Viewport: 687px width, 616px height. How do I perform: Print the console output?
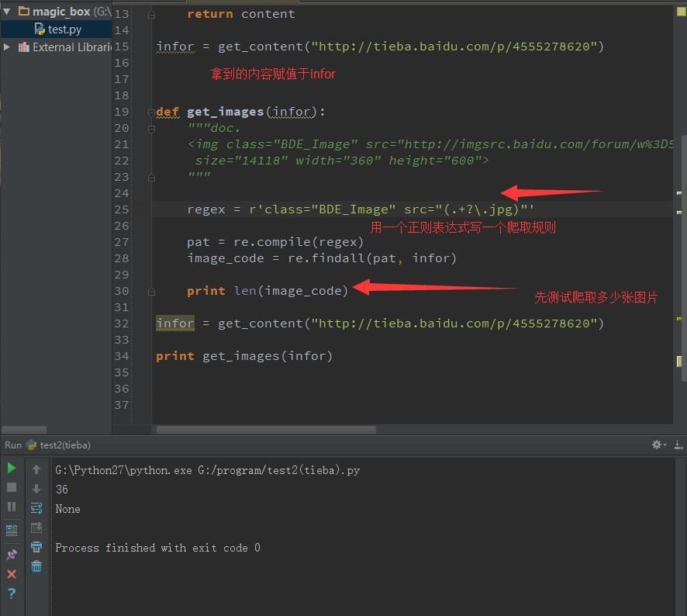(x=36, y=547)
